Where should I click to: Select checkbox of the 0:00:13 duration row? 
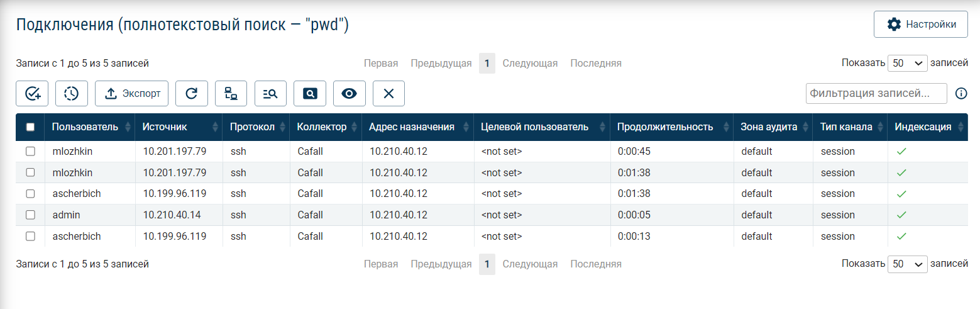30,237
